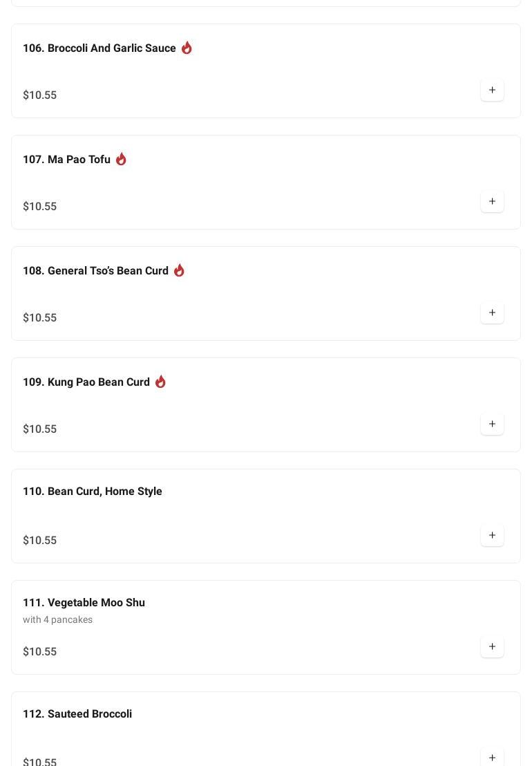The width and height of the screenshot is (532, 766).
Task: Open 111. Vegetable Moo Shu title
Action: [84, 603]
